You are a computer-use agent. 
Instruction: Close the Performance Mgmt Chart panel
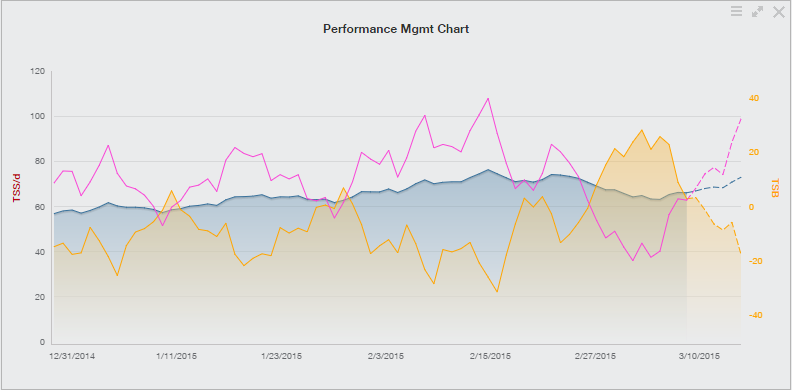(779, 12)
